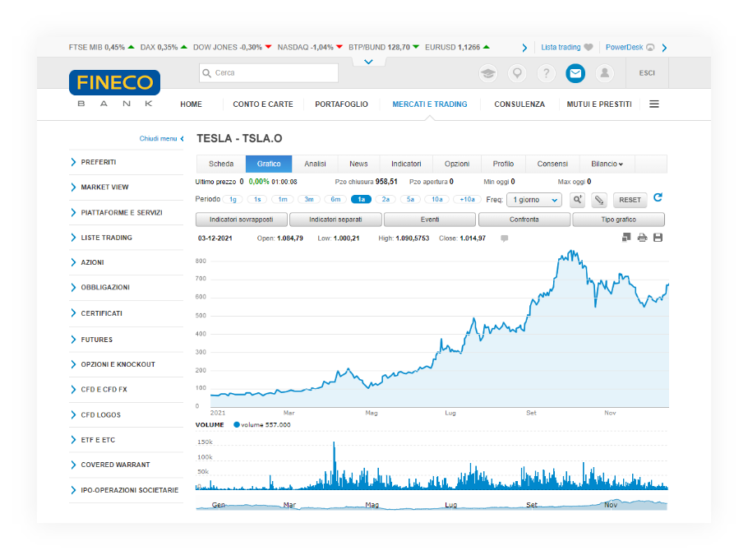Viewport: 748px width, 560px height.
Task: Open the graduation cap education icon
Action: pos(488,73)
